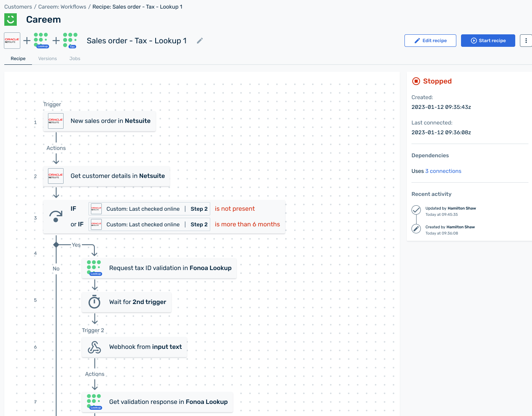The width and height of the screenshot is (532, 416).
Task: Click the checkmark icon beside Updated activity
Action: [416, 210]
